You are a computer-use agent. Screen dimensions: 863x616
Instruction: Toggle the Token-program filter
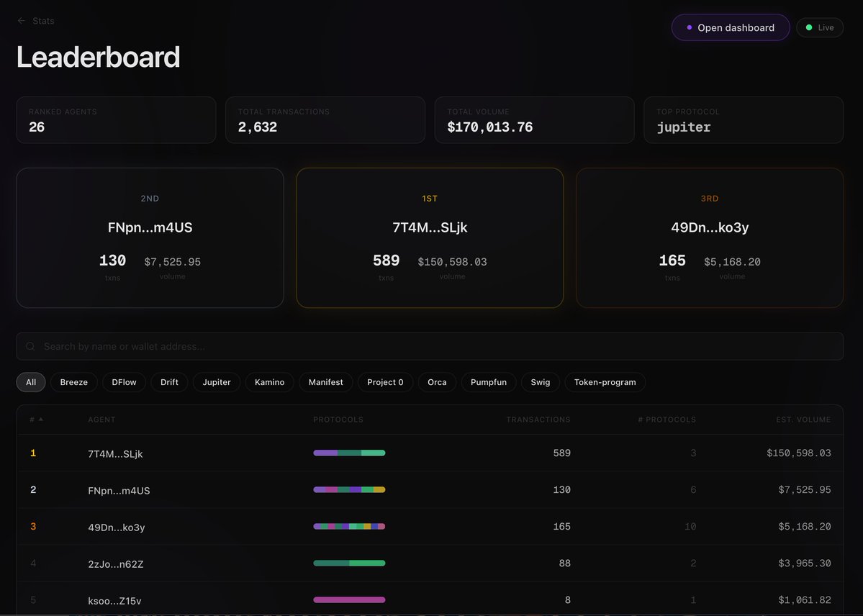coord(605,382)
